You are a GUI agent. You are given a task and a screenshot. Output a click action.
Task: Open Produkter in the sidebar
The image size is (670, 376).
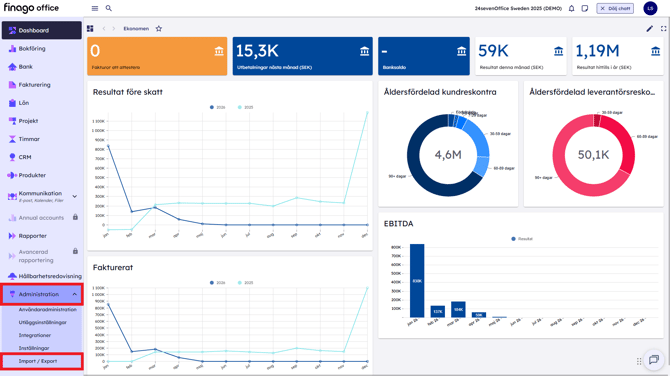click(41, 175)
